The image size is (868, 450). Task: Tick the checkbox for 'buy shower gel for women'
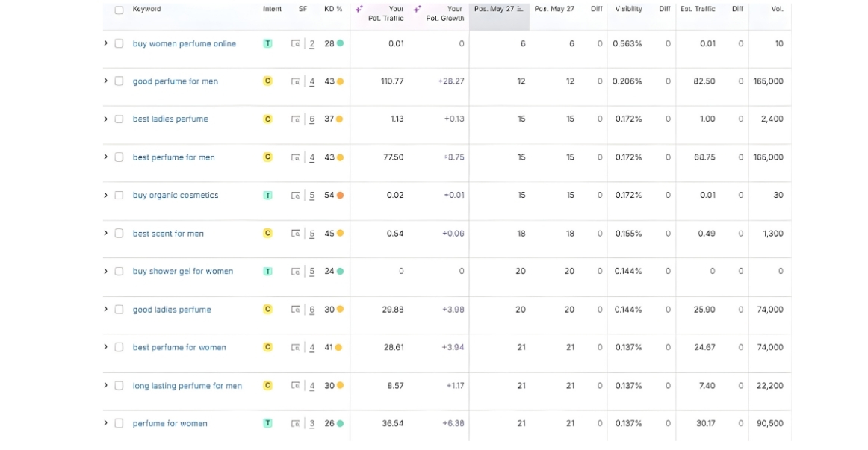(x=119, y=272)
